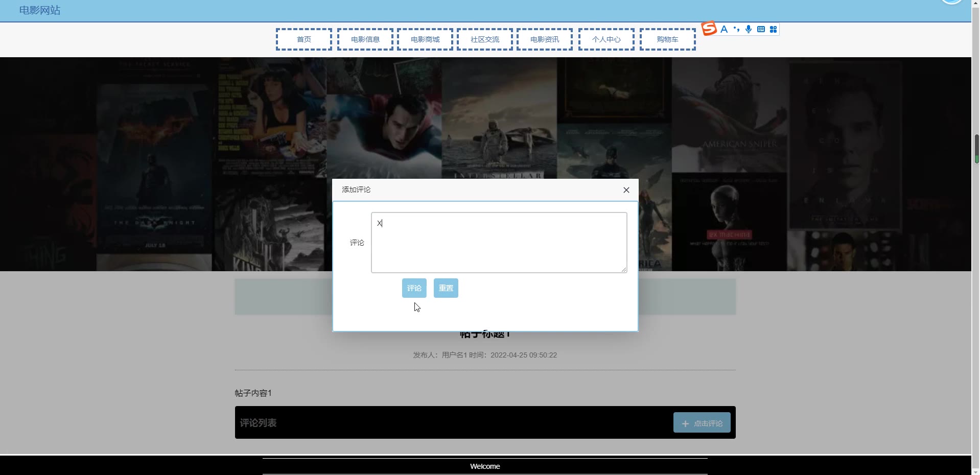Open 电影信息 navigation item
This screenshot has height=475, width=980.
pyautogui.click(x=365, y=39)
